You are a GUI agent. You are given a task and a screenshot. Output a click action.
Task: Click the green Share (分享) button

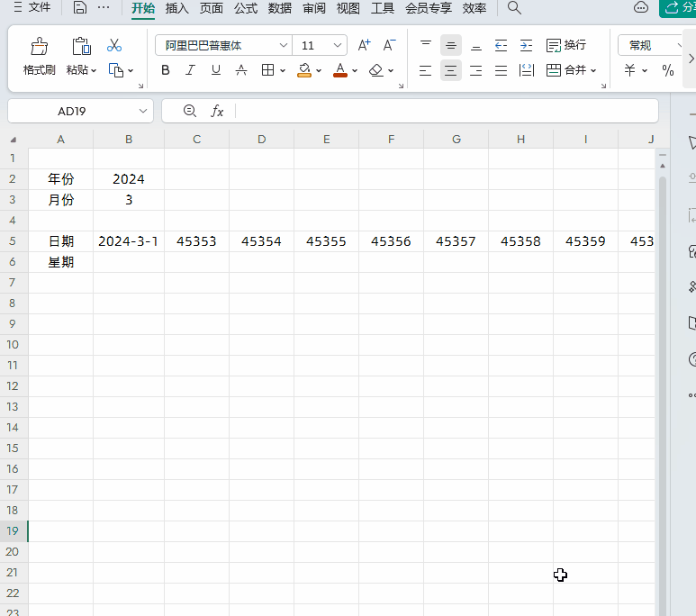coord(677,8)
